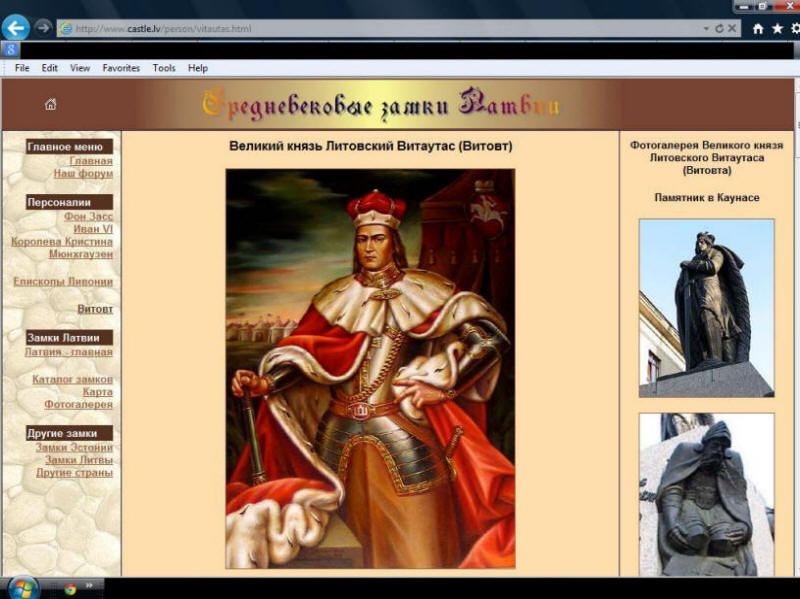
Task: Click the website home icon in the banner
Action: coord(50,105)
